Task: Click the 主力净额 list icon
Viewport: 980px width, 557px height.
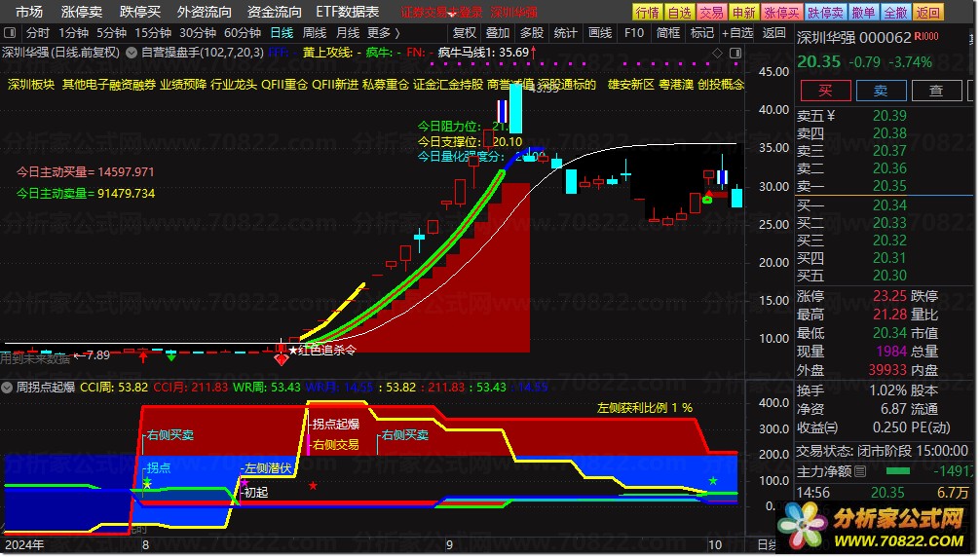Action: coord(860,471)
